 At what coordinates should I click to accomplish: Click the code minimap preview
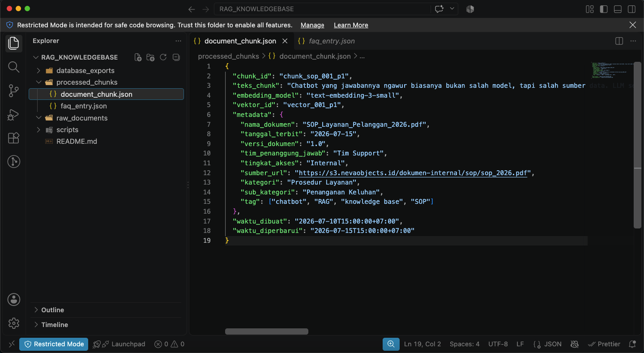click(611, 69)
